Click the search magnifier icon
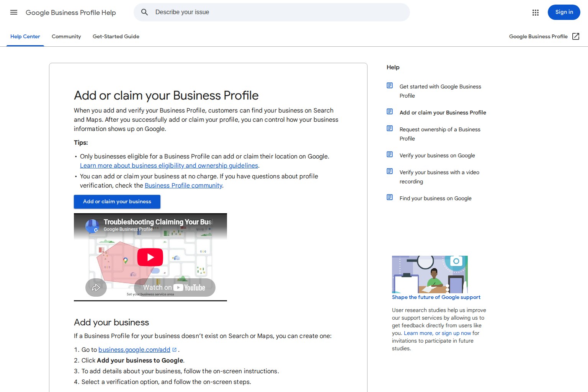The image size is (588, 392). coord(144,12)
